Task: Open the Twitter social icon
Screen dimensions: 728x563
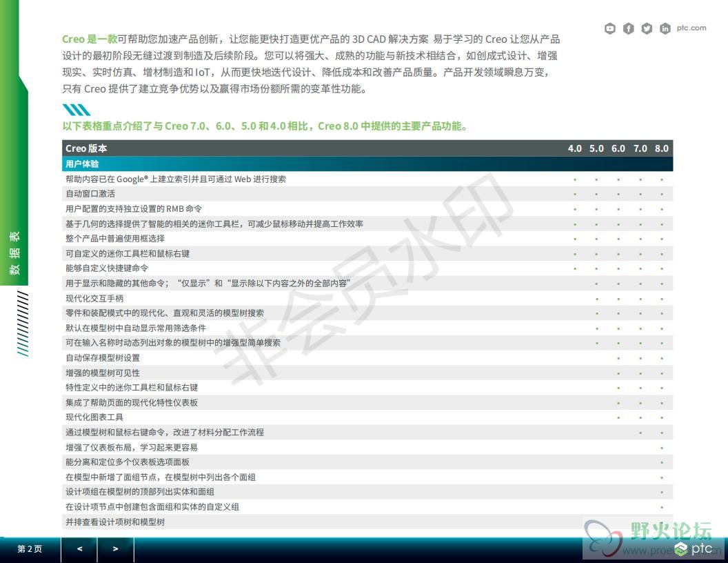Action: pyautogui.click(x=647, y=29)
